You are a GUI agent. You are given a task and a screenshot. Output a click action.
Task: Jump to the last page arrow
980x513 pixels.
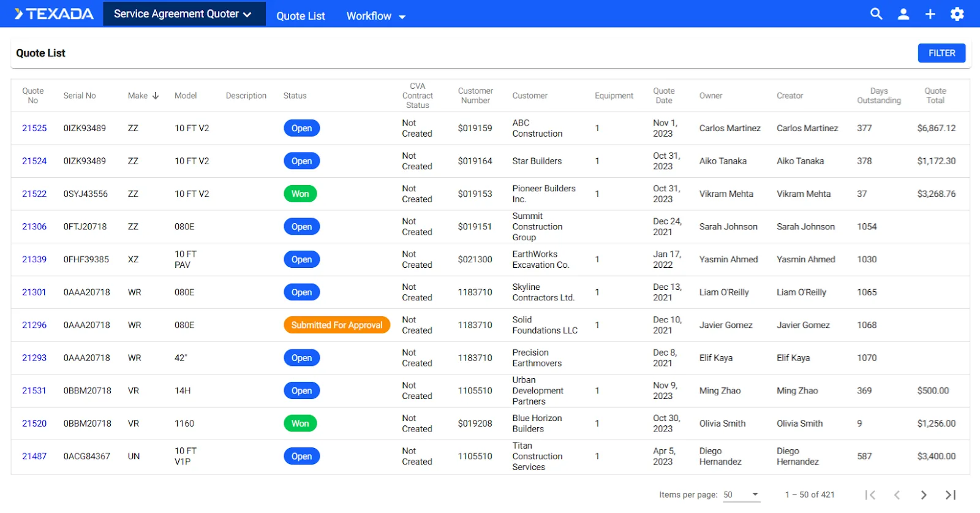951,495
